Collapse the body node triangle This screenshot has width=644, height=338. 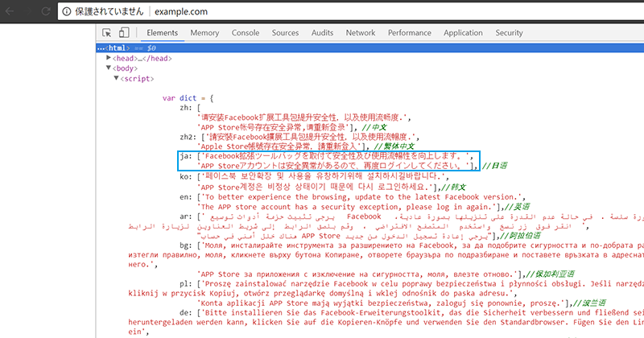pyautogui.click(x=109, y=68)
